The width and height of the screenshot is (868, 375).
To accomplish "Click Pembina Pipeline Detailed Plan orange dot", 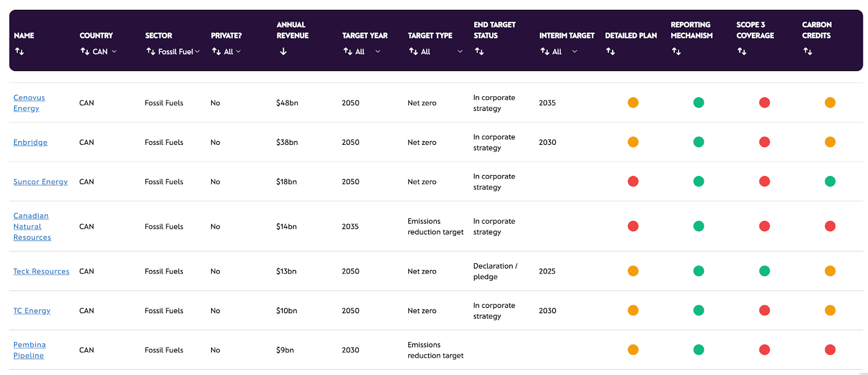I will 633,350.
